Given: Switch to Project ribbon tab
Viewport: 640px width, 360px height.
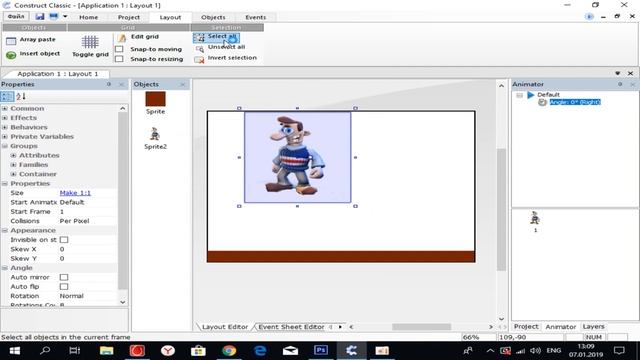Looking at the screenshot, I should click(129, 17).
